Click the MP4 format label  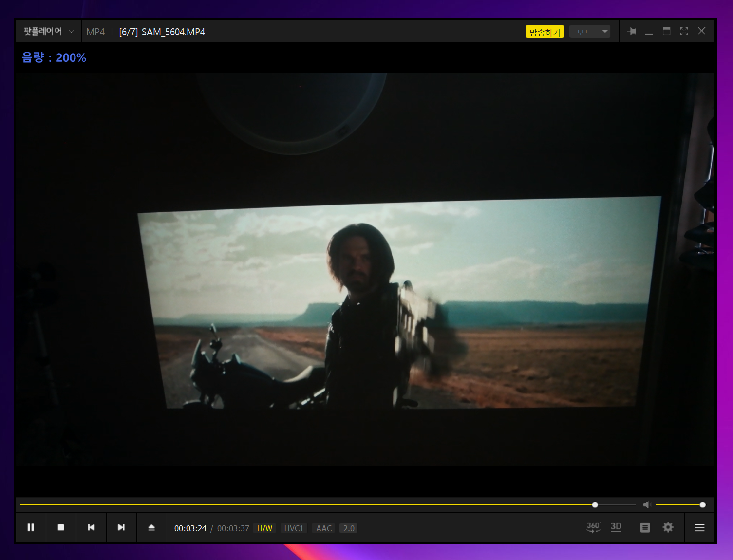[x=95, y=32]
